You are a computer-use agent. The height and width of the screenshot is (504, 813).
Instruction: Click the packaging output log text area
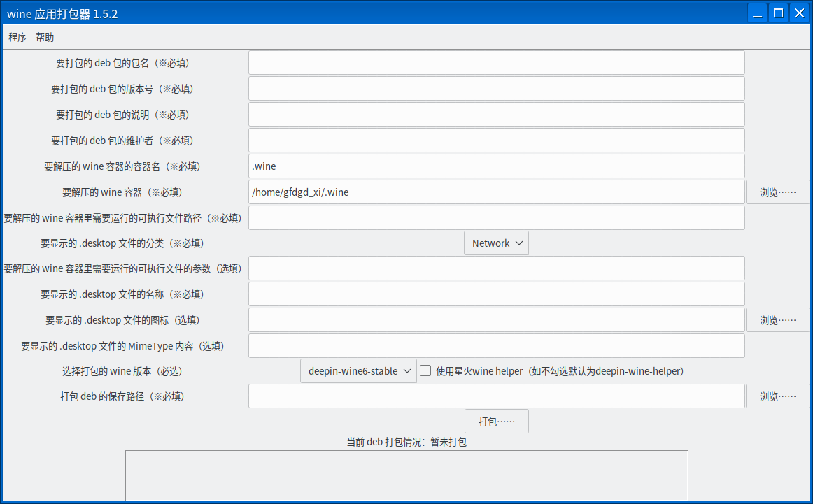point(406,475)
